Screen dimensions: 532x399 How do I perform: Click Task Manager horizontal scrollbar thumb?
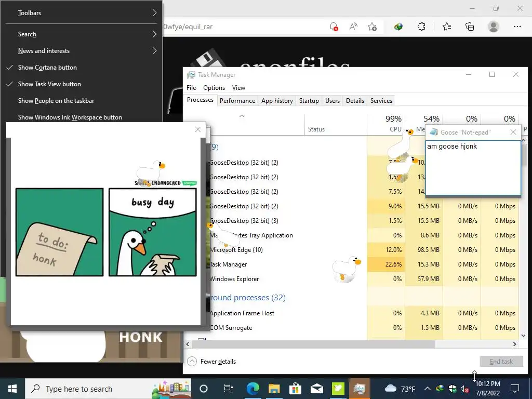pos(313,344)
